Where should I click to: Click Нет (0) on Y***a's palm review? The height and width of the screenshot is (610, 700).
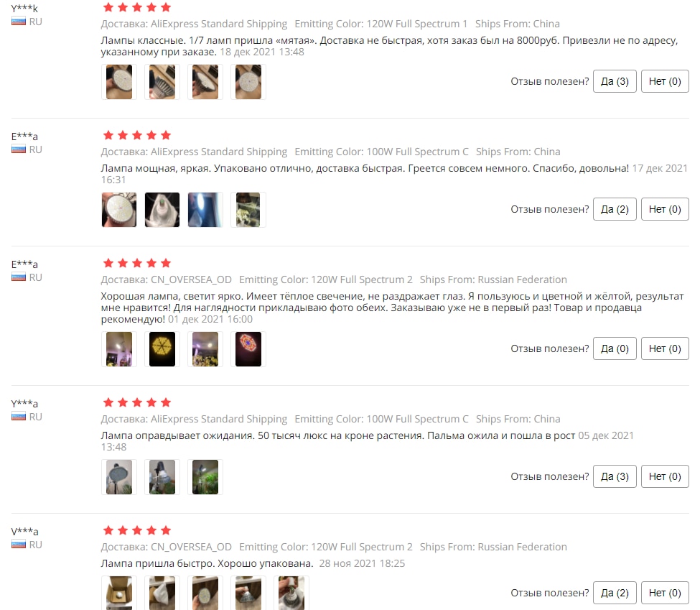(665, 476)
